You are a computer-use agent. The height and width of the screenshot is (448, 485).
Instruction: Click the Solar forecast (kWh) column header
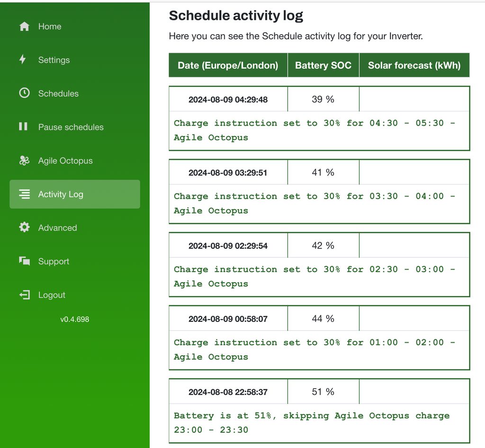tap(414, 65)
